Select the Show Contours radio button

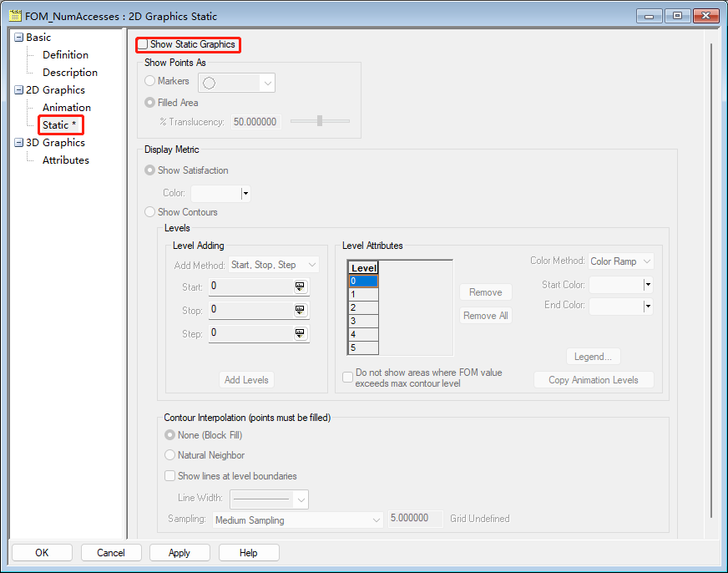click(x=150, y=212)
